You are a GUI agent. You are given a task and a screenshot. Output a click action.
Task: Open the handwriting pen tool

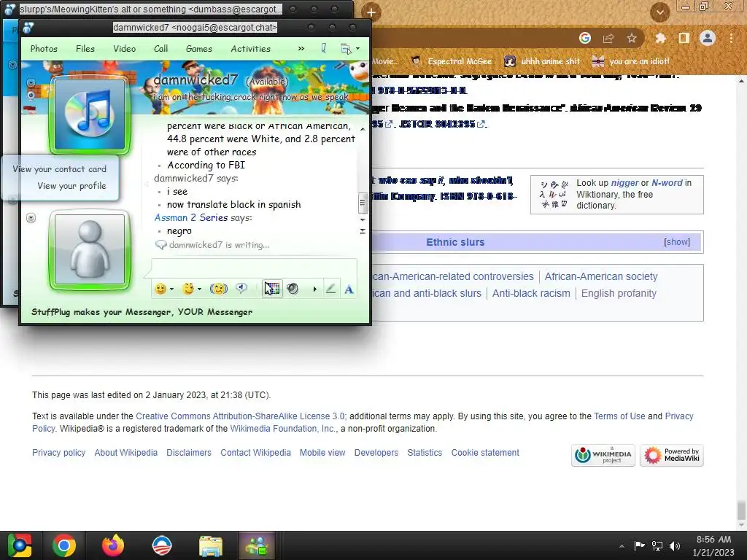(330, 289)
